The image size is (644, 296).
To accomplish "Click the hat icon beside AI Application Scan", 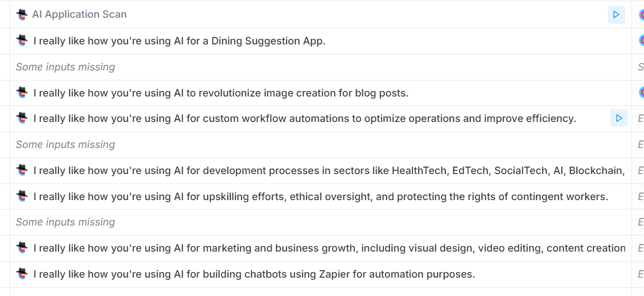I will pos(22,14).
